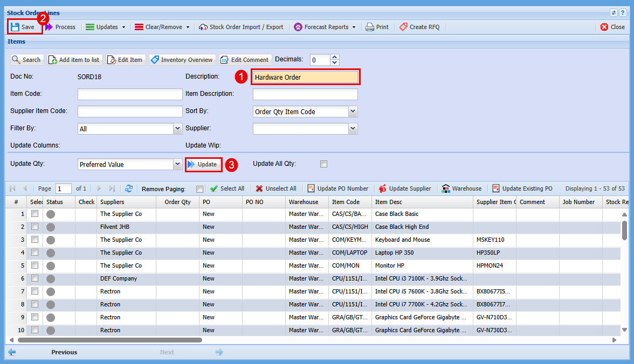
Task: Open the Filter By dropdown
Action: (177, 129)
